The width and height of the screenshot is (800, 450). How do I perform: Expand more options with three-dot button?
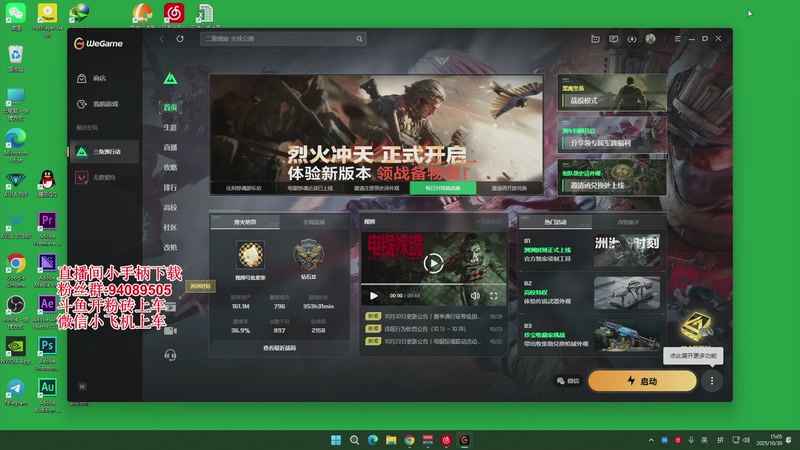coord(712,381)
